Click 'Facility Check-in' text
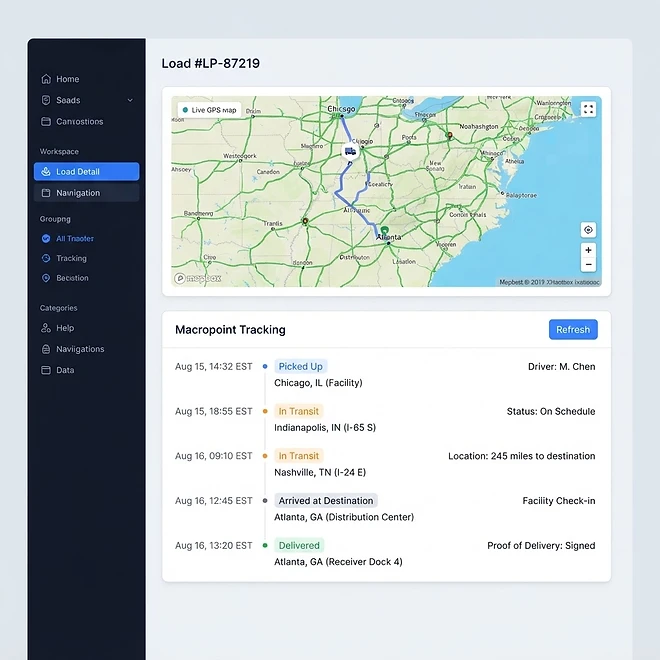 pos(559,501)
